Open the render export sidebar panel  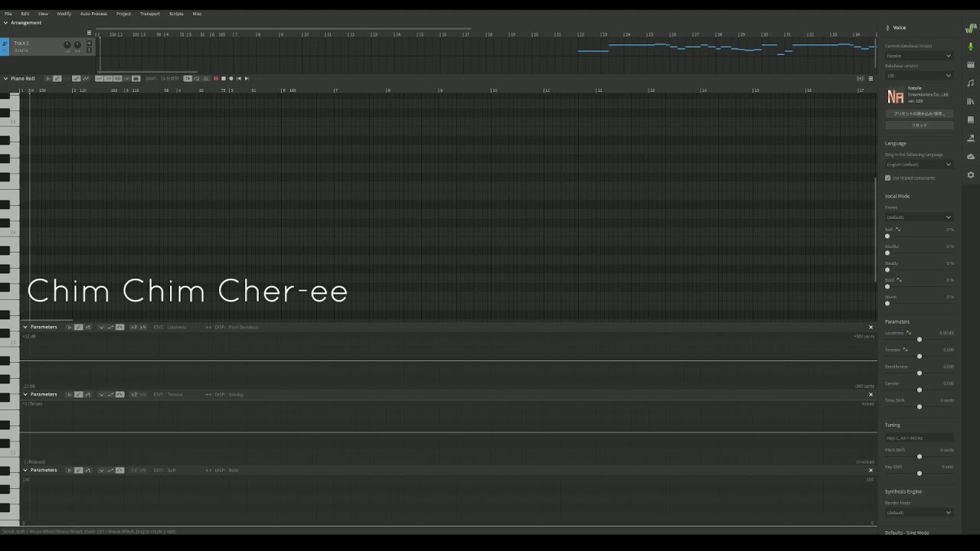[971, 138]
